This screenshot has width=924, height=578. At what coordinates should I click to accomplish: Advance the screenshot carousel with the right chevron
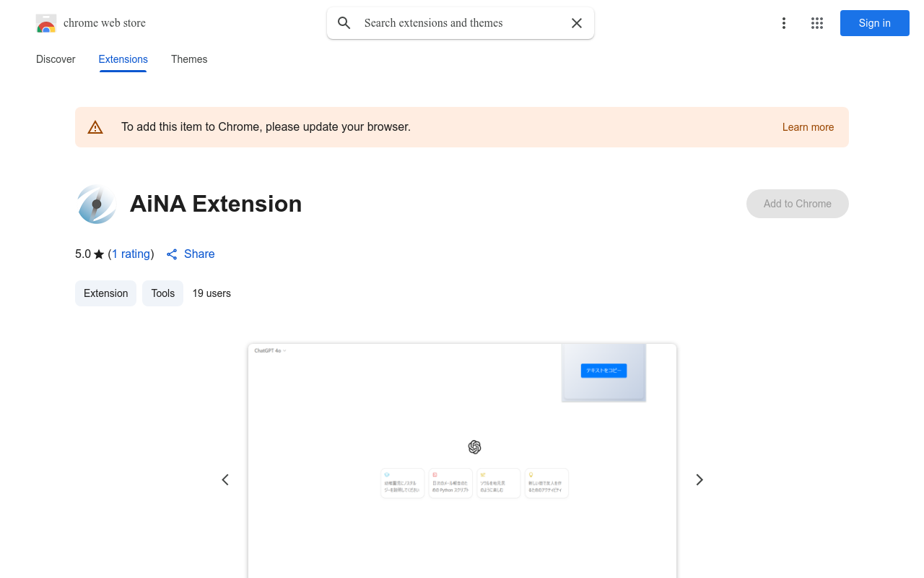(699, 479)
